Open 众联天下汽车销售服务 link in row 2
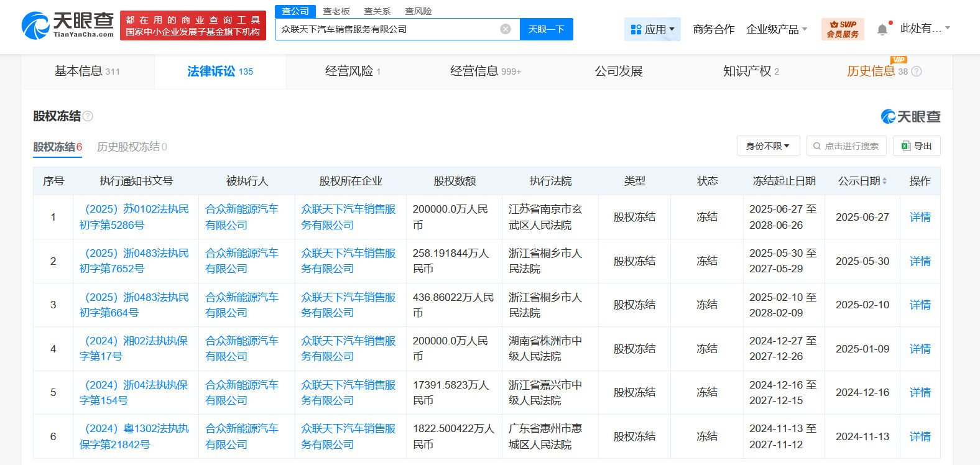This screenshot has height=465, width=980. coord(349,261)
